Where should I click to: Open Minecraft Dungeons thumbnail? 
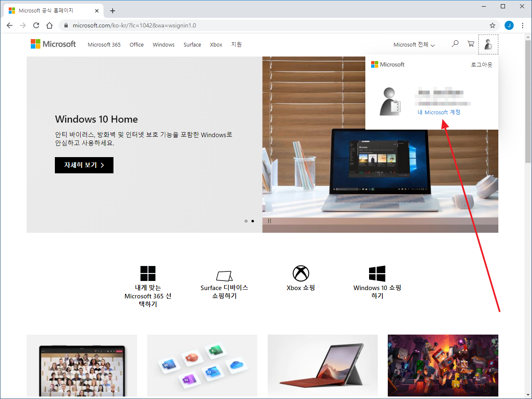tap(443, 365)
